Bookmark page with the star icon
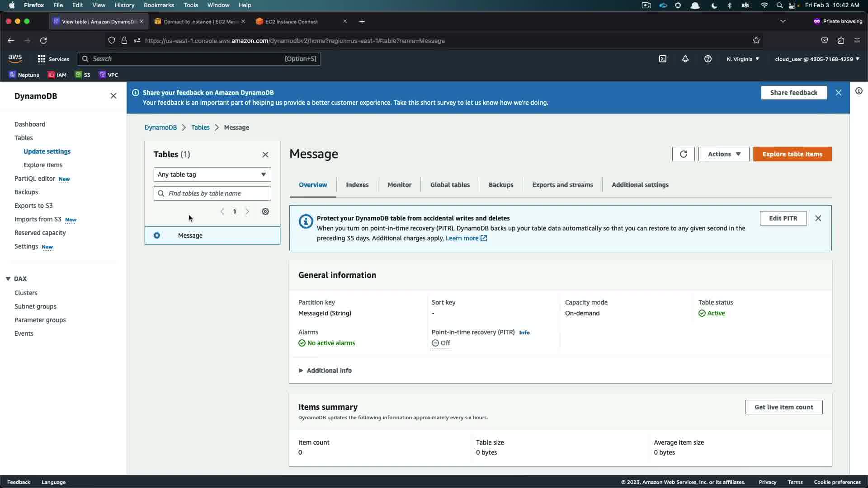The image size is (868, 488). pyautogui.click(x=756, y=41)
